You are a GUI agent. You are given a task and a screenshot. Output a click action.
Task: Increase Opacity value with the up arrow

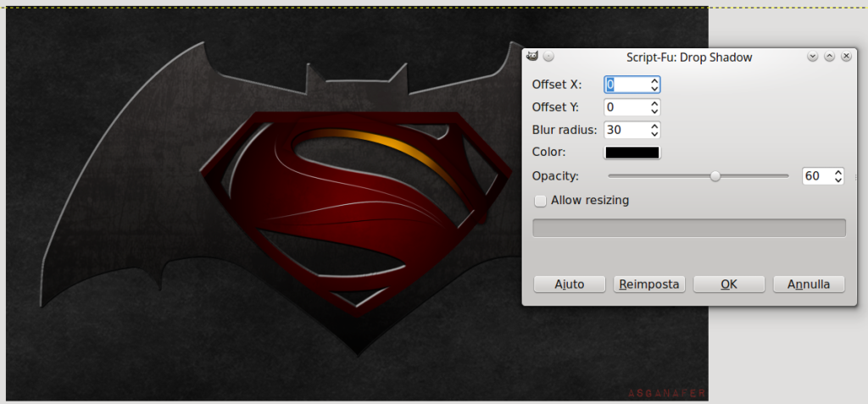(838, 172)
